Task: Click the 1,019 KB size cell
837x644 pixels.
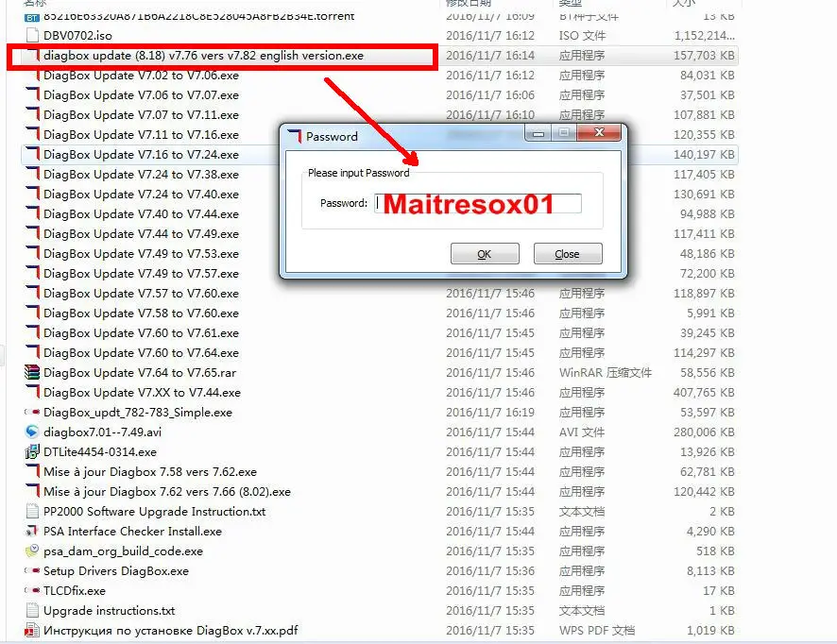Action: pos(710,630)
